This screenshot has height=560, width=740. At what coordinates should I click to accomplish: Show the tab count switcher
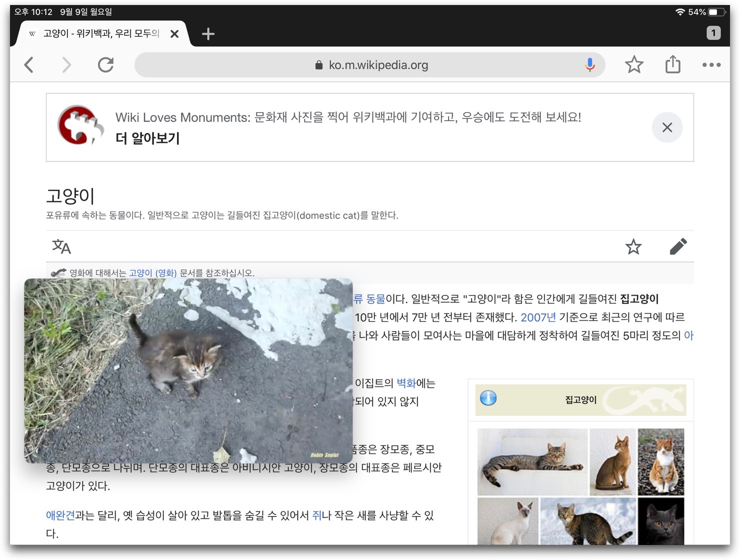(x=713, y=33)
